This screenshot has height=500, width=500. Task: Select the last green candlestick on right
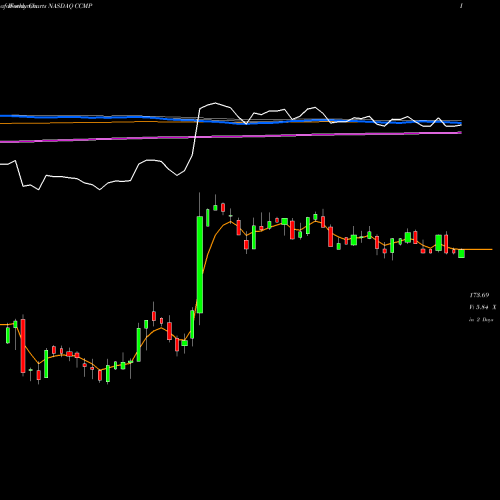click(x=461, y=254)
